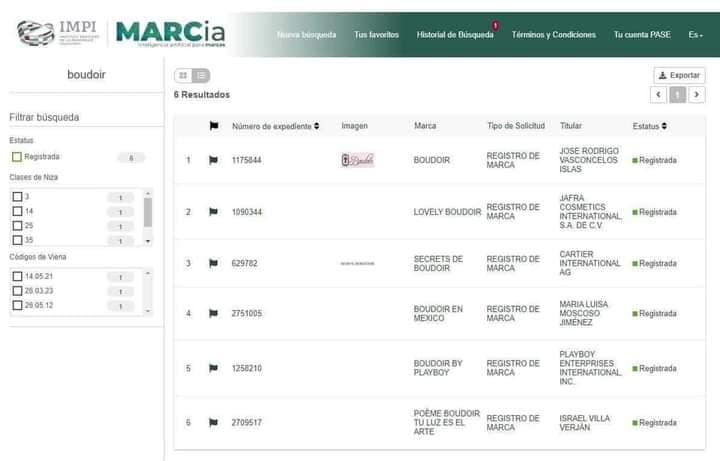Open Tus favoritos menu item

click(x=376, y=35)
